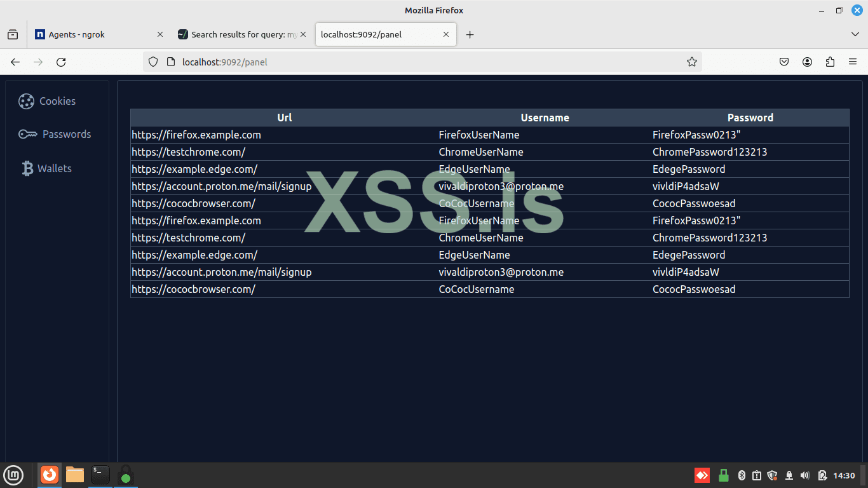Bookmark this page with the star
868x488 pixels.
[692, 62]
